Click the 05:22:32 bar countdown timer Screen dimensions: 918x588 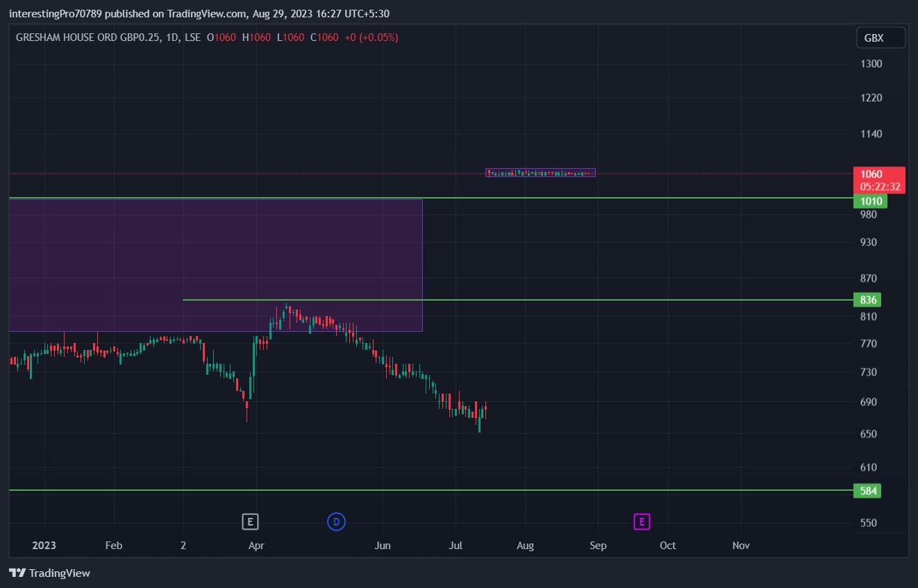880,187
